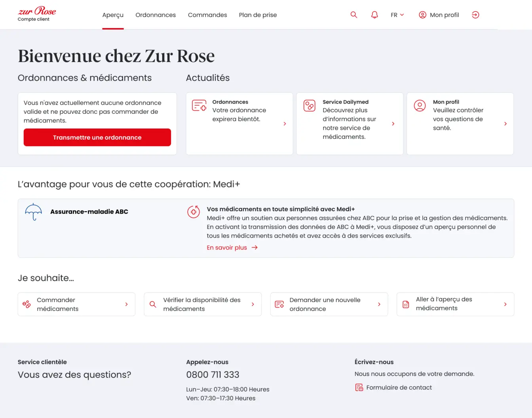Open notifications bell icon
The image size is (532, 418).
(x=374, y=15)
